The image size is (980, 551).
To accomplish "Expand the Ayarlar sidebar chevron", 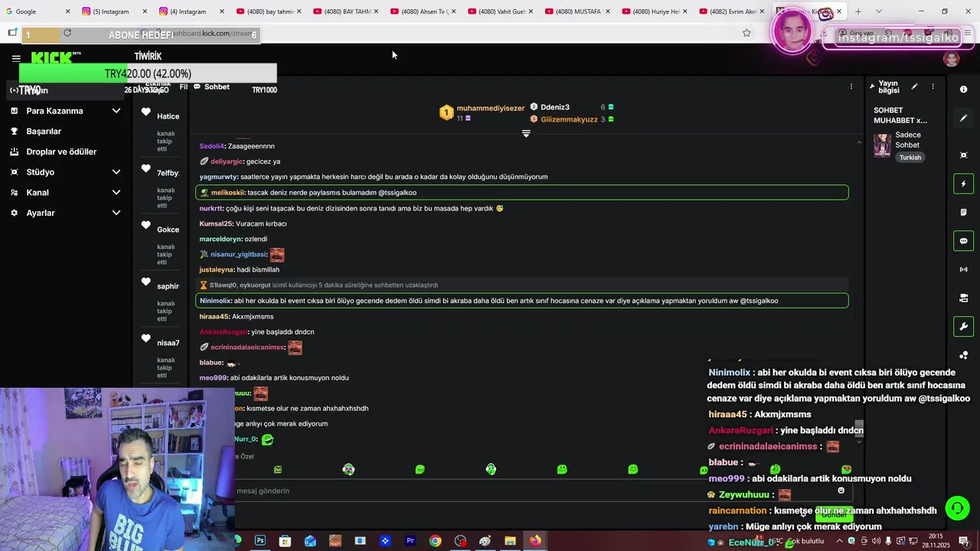I will 116,213.
